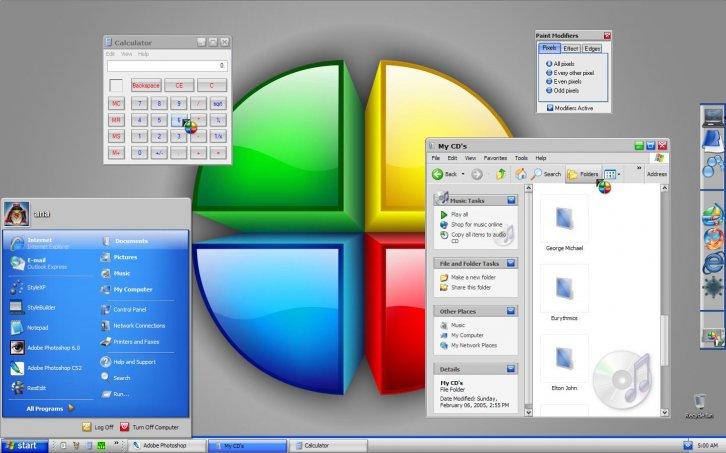Click the Home icon in explorer toolbar
The width and height of the screenshot is (726, 453).
(521, 174)
